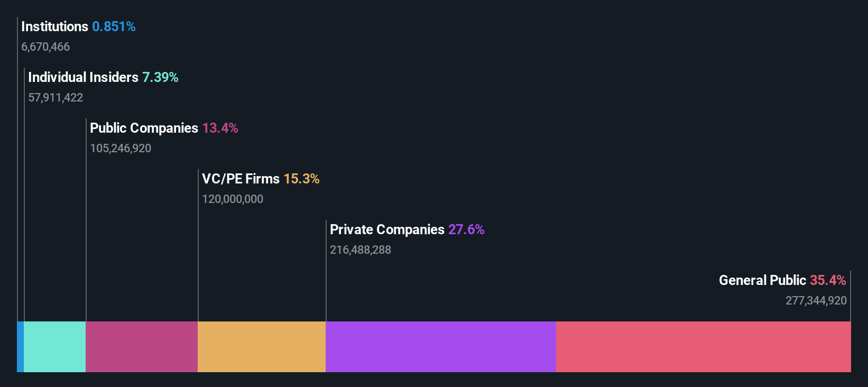Click the purple Private Companies bar segment
This screenshot has width=868, height=387.
tap(441, 347)
